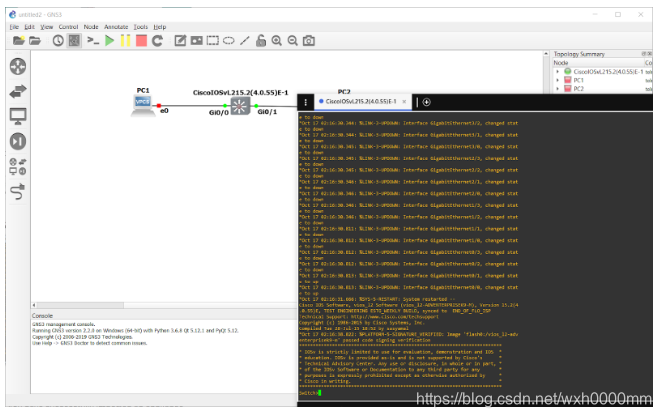Viewport: 662px width, 418px height.
Task: Click the canvas scrollbar left arrow
Action: (x=34, y=305)
